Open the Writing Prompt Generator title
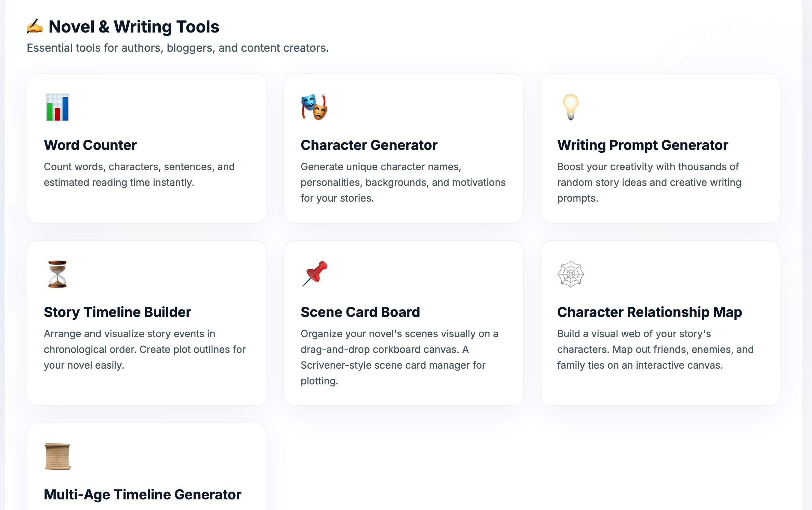The height and width of the screenshot is (510, 812). click(642, 145)
